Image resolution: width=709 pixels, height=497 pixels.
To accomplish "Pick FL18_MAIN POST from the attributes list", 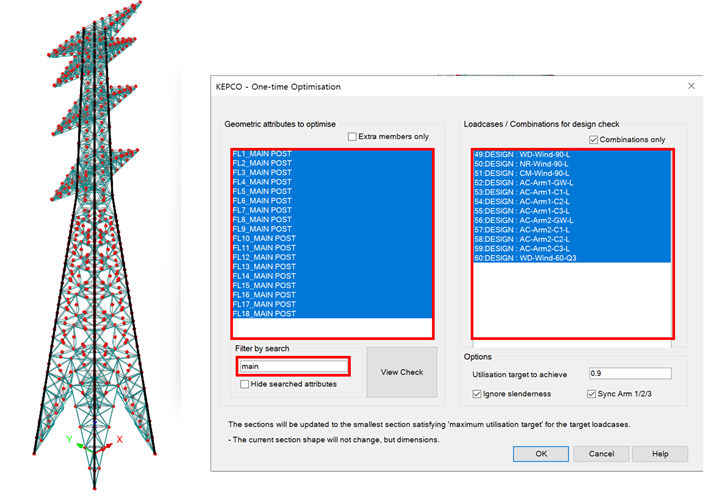I will tap(264, 314).
